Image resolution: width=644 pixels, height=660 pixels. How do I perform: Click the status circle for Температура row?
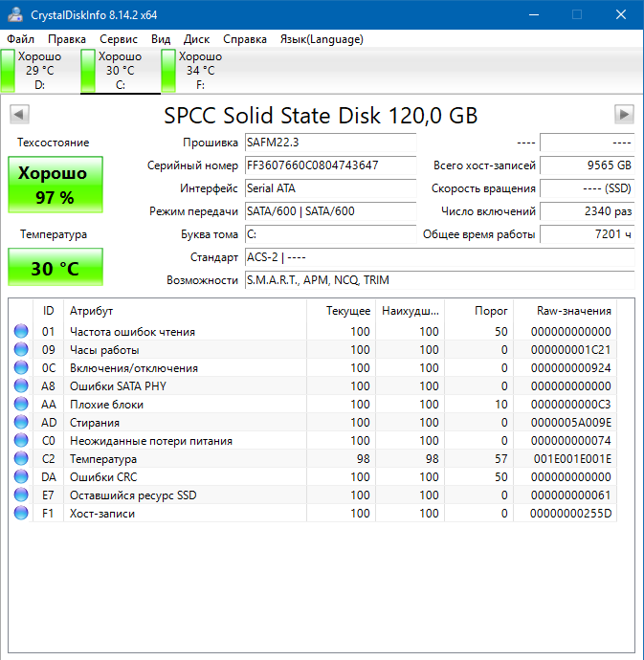pos(21,459)
